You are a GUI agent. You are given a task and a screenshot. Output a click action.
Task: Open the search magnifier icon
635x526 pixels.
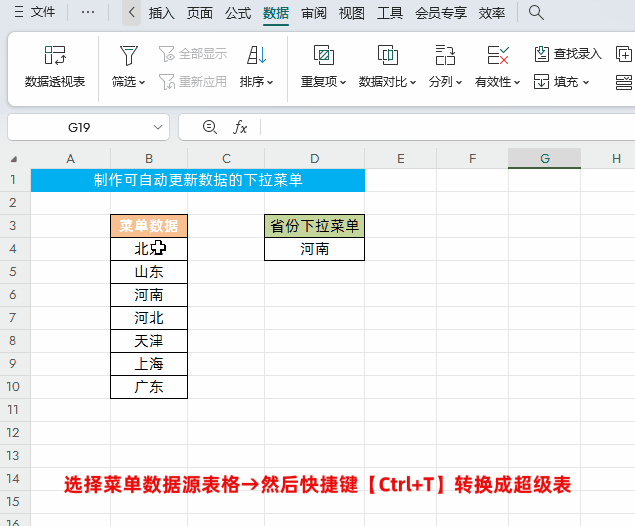click(x=536, y=13)
